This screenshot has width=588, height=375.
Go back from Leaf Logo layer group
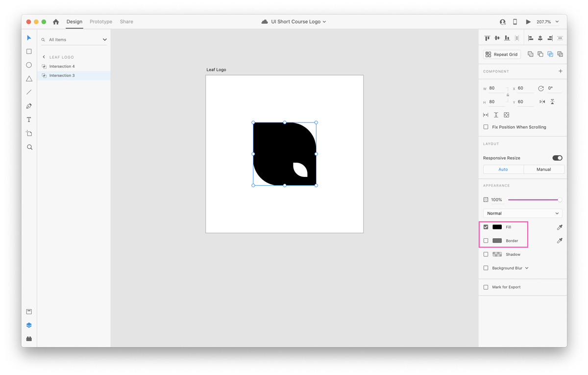click(x=44, y=57)
